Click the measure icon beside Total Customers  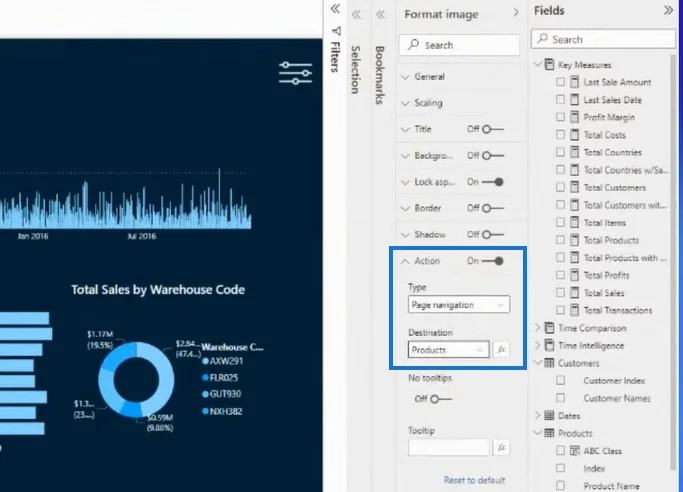[575, 187]
